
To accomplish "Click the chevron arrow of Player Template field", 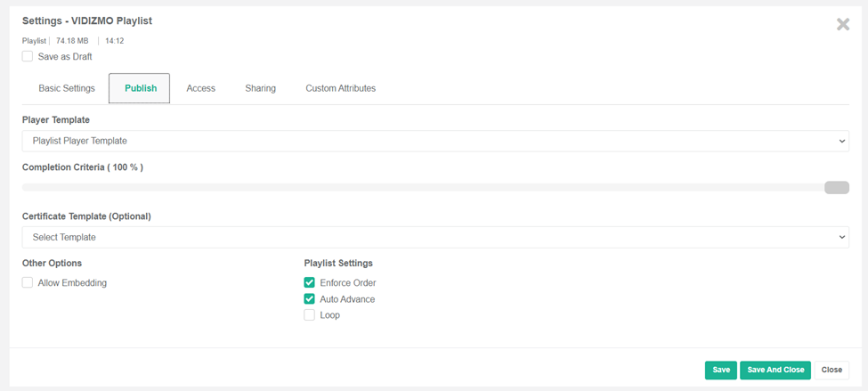I will [842, 141].
